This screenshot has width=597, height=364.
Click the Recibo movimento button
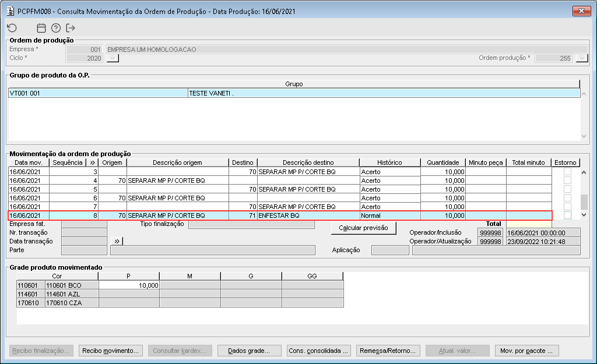110,351
